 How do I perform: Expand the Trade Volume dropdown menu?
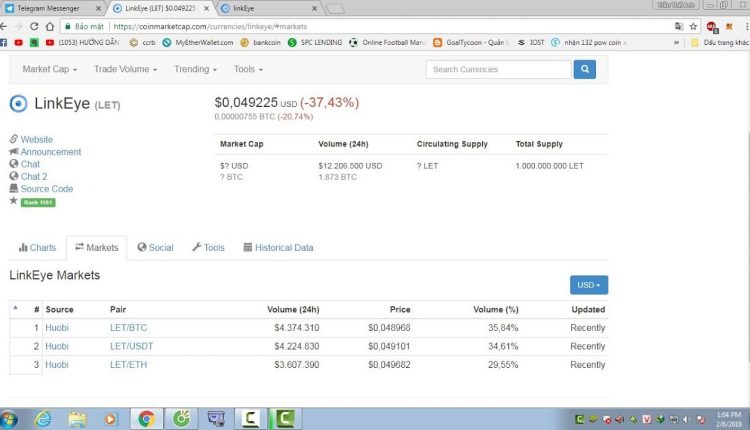pyautogui.click(x=125, y=69)
